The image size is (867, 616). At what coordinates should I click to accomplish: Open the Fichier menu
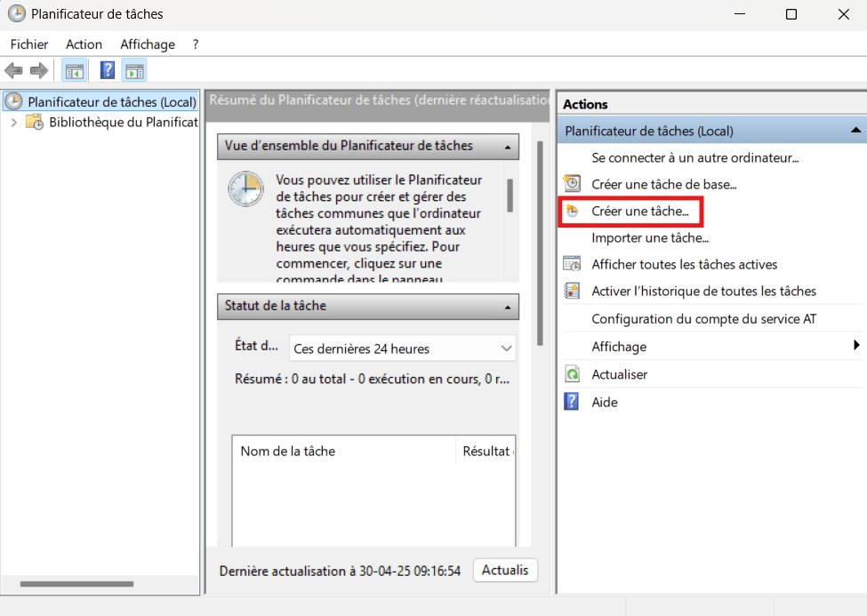click(29, 44)
